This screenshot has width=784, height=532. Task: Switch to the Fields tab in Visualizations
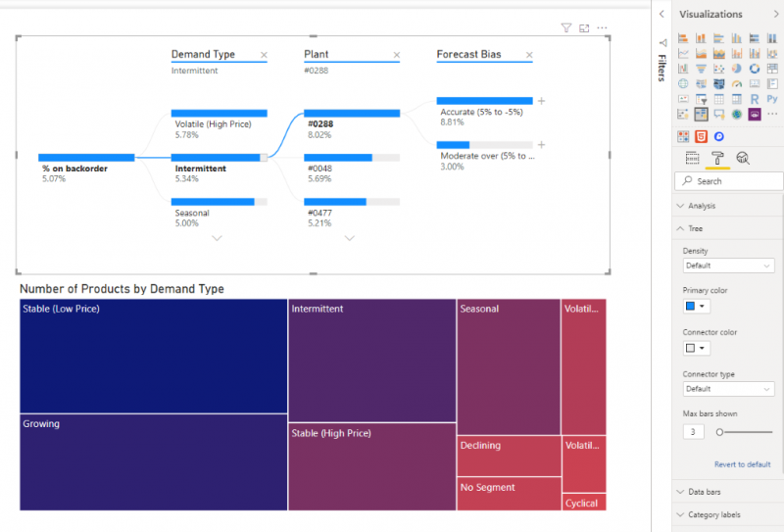click(x=693, y=159)
